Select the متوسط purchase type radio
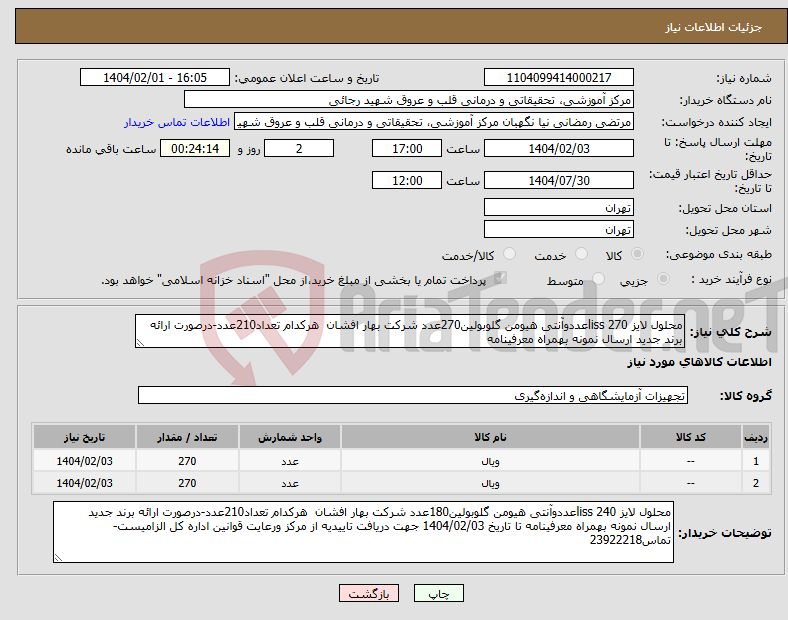 coord(599,279)
